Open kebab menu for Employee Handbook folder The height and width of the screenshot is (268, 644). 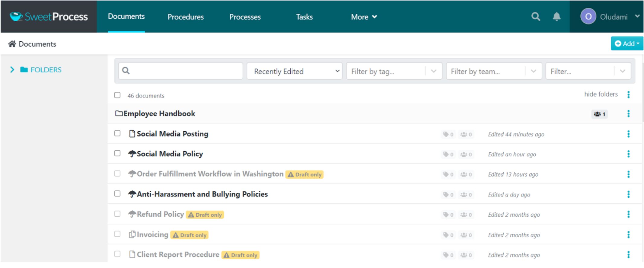628,114
